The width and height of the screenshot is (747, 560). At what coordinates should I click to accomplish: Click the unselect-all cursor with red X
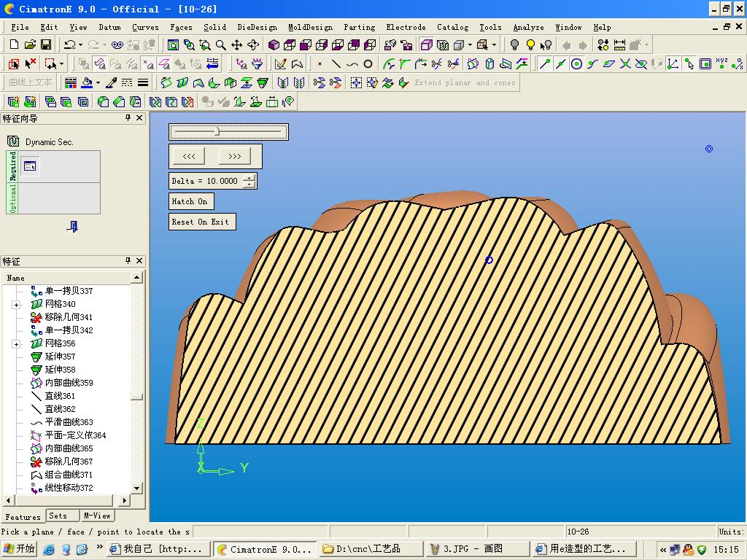[x=31, y=63]
